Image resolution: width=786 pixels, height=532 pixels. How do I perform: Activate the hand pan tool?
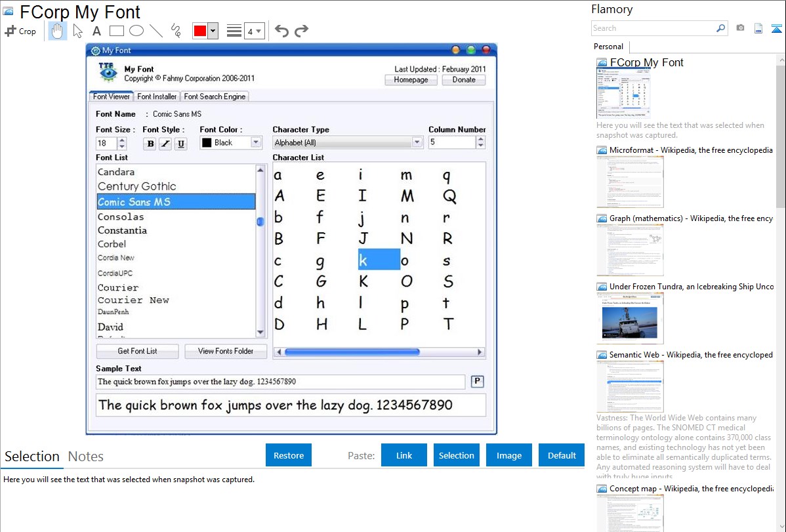[58, 31]
